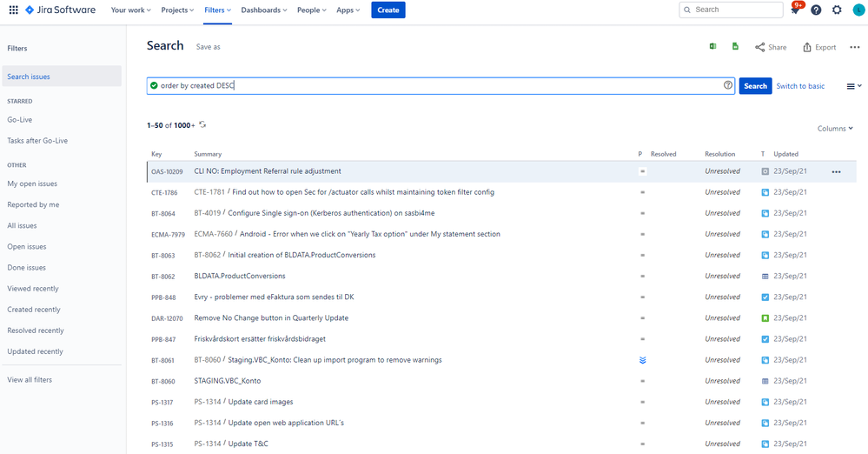The height and width of the screenshot is (454, 868).
Task: Click the priority icon for OAS-10209
Action: (643, 171)
